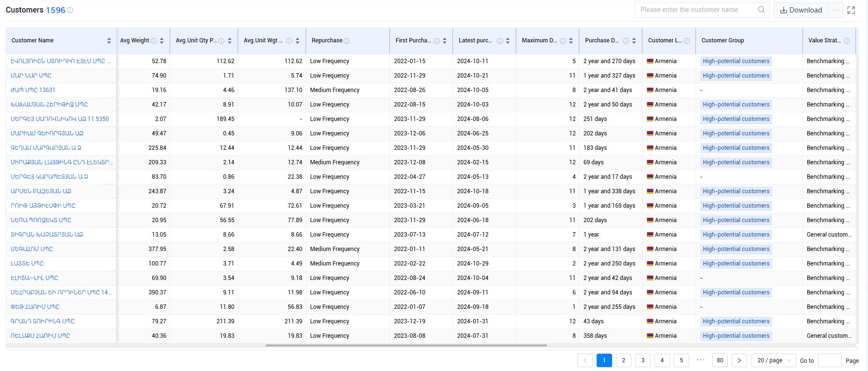Screen dimensions: 868x371
Task: Click Customer Group column header
Action: (x=723, y=40)
